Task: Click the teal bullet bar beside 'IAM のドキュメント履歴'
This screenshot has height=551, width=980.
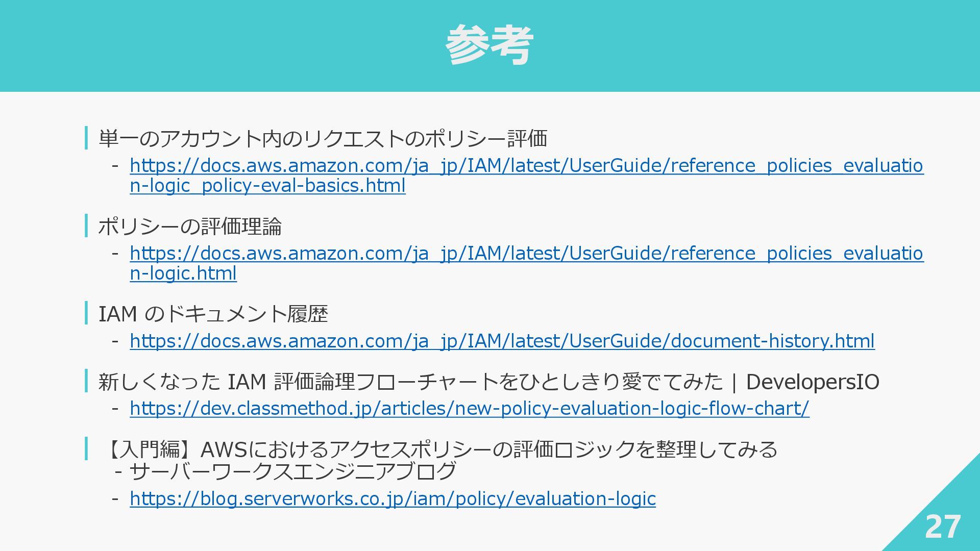Action: click(x=86, y=313)
